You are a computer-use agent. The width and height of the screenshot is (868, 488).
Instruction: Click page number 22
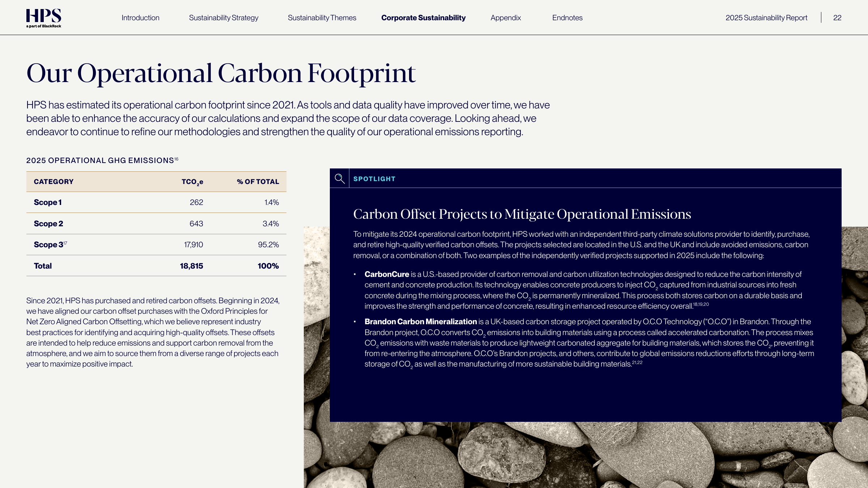pos(837,18)
